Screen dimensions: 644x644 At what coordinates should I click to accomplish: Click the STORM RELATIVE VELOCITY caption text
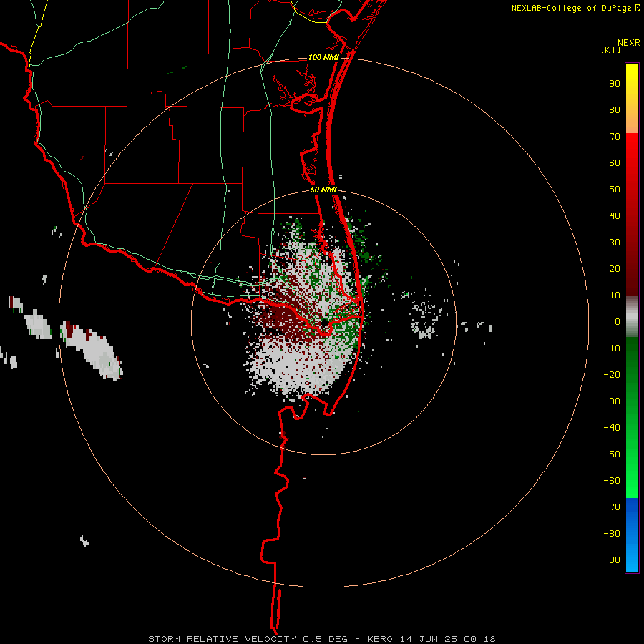point(222,639)
